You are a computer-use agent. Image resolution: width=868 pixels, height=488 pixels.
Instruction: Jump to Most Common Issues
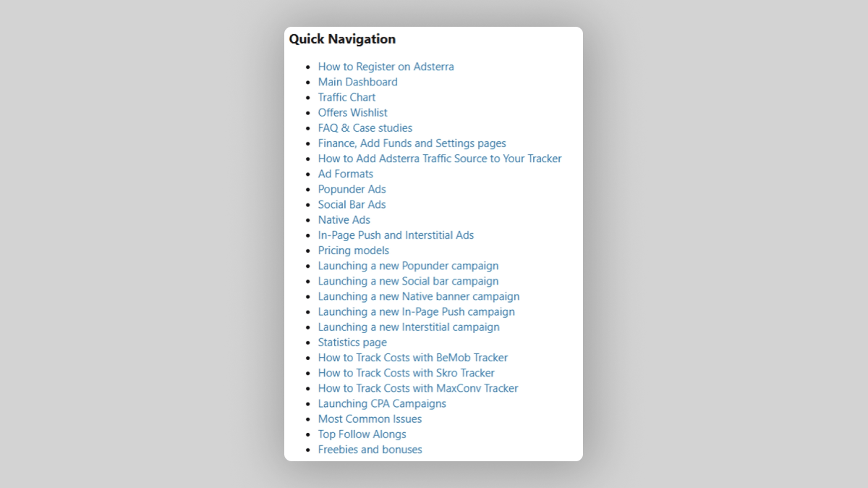[x=370, y=418]
